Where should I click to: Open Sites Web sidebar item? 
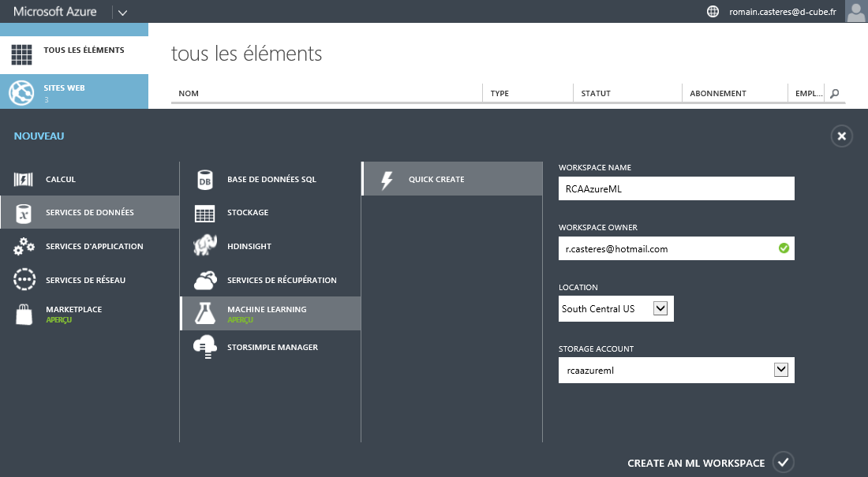pos(74,91)
